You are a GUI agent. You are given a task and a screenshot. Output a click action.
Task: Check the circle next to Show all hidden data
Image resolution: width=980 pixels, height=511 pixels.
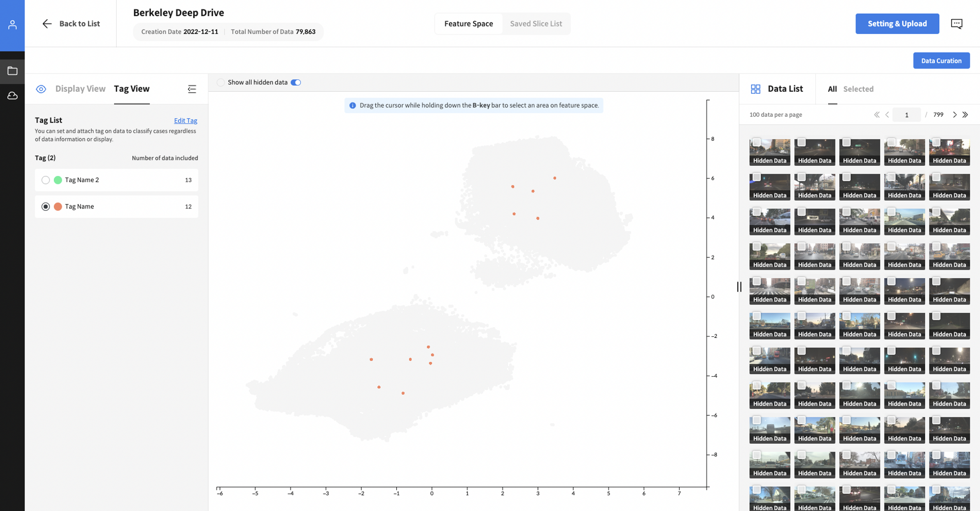(221, 82)
